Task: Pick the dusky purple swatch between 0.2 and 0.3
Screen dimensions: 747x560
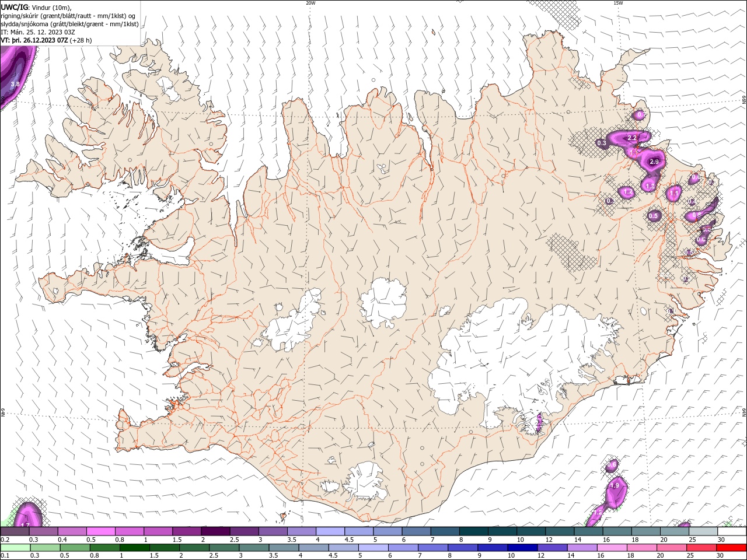Action: 15,531
